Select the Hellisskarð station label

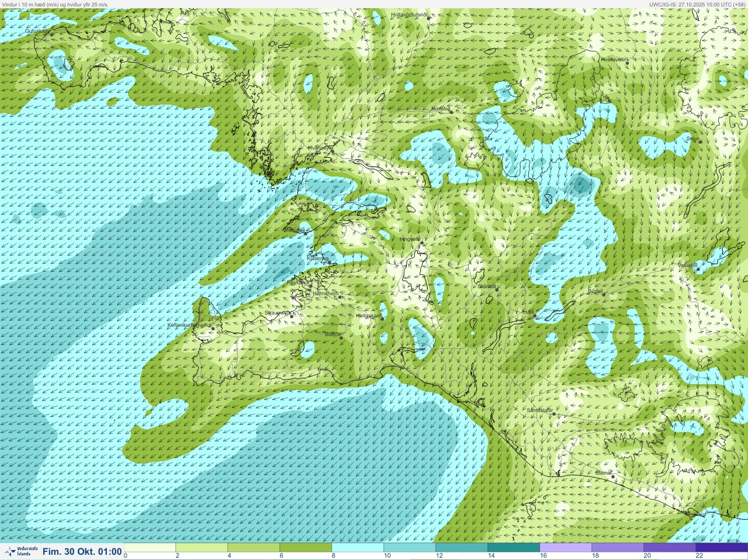(369, 316)
